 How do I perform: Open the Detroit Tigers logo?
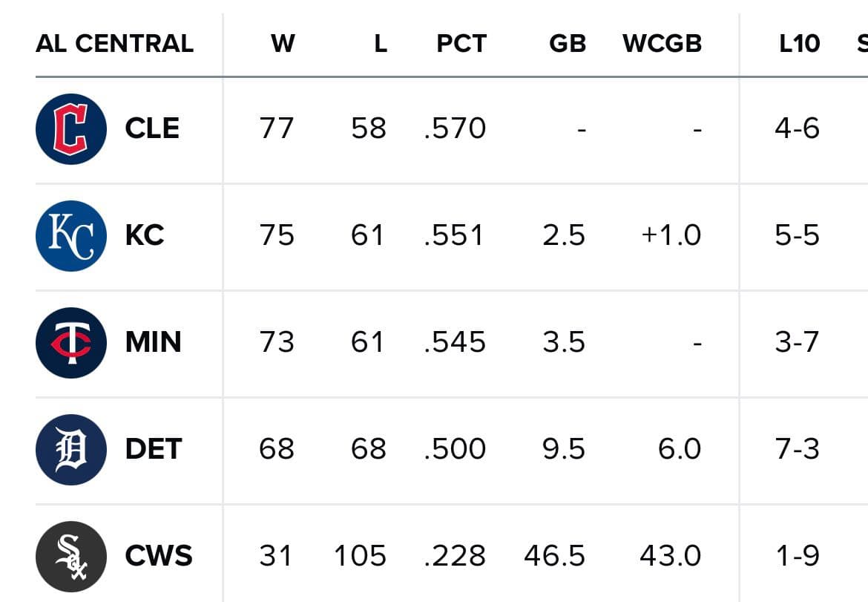click(x=71, y=450)
